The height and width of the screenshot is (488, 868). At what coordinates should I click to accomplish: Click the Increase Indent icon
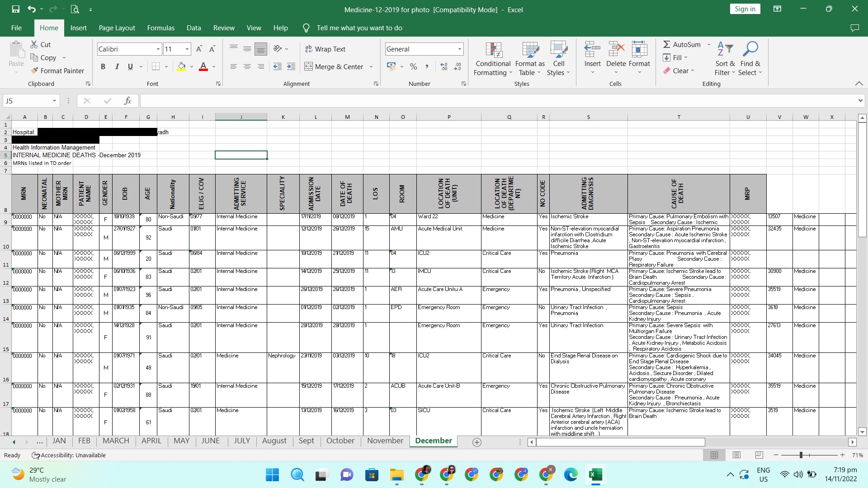coord(291,67)
